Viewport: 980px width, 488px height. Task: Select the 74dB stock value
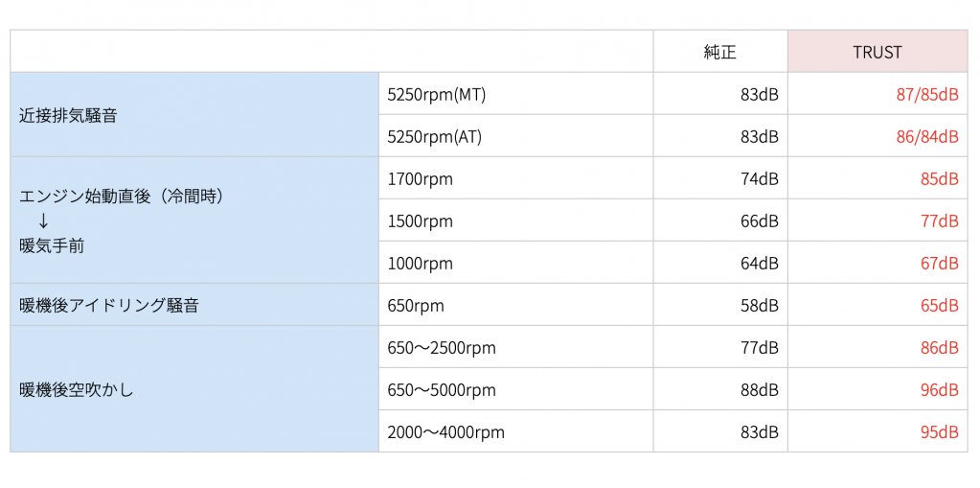(x=760, y=179)
